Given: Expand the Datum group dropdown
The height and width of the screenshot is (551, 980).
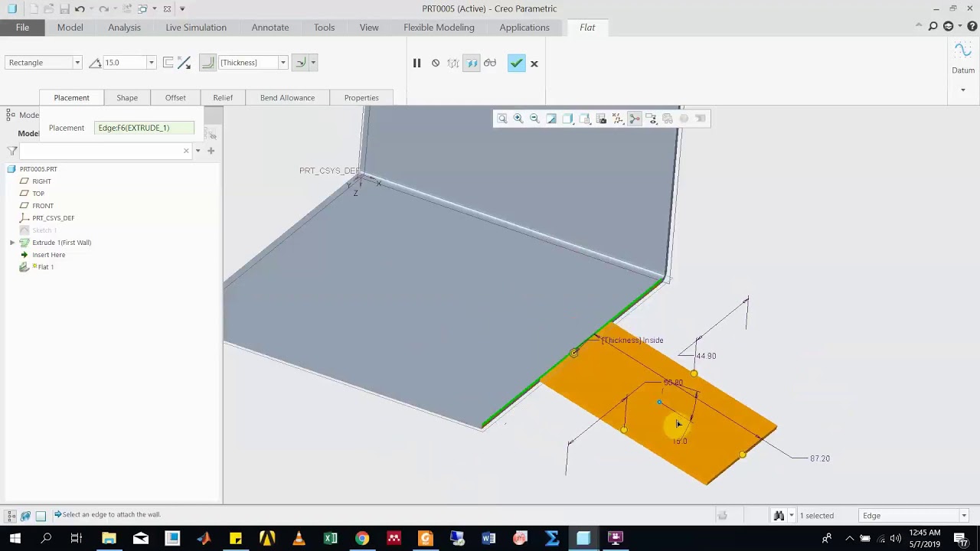Looking at the screenshot, I should click(x=963, y=90).
